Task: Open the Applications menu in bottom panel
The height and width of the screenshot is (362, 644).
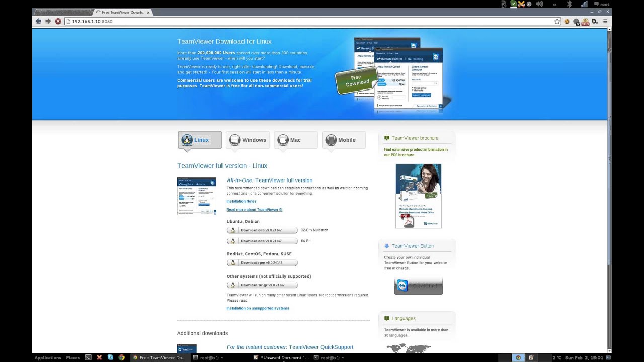Action: [48, 358]
